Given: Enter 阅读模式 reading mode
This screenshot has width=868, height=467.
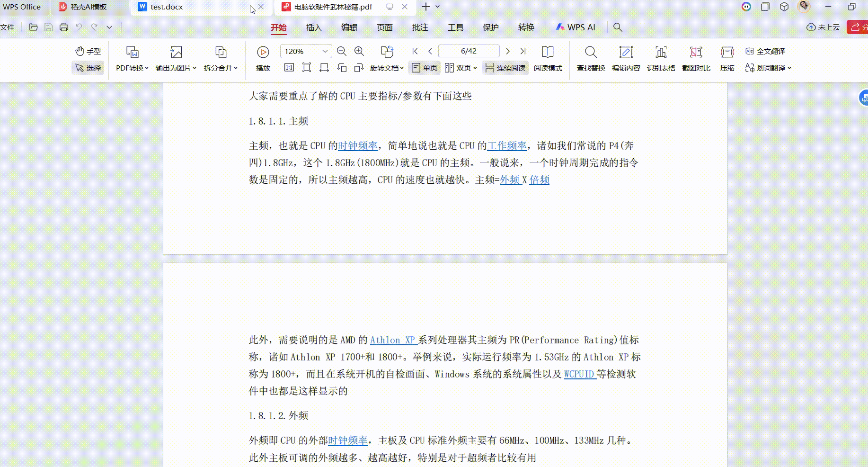Looking at the screenshot, I should click(548, 58).
